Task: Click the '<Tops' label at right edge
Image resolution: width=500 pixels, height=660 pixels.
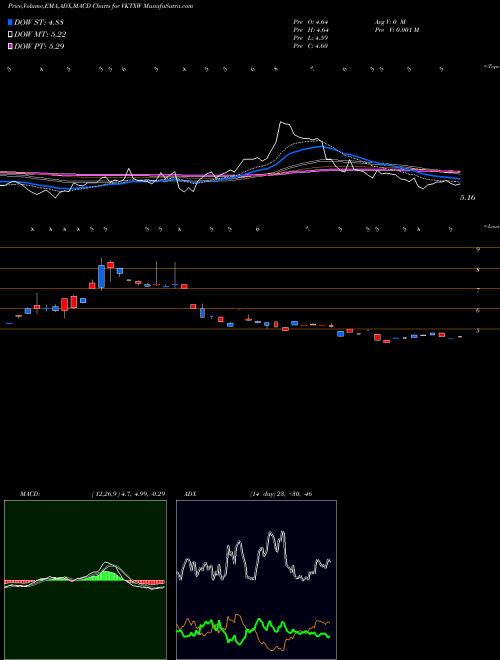Action: pos(491,67)
